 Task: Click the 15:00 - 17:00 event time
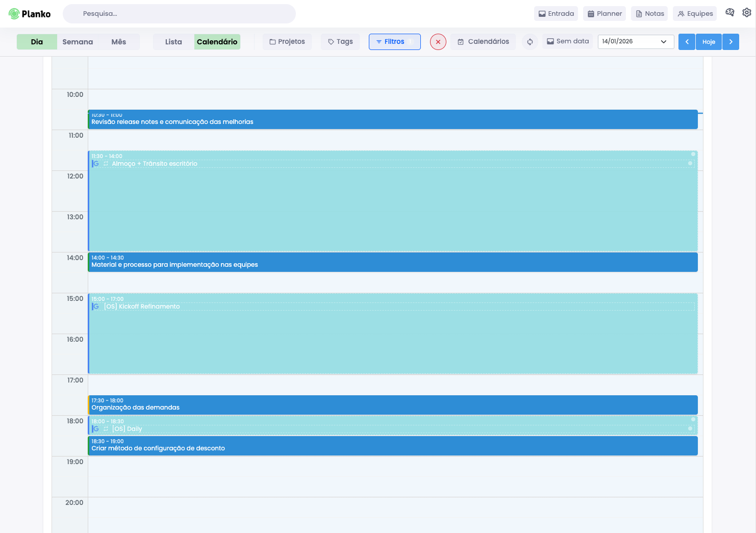click(108, 299)
